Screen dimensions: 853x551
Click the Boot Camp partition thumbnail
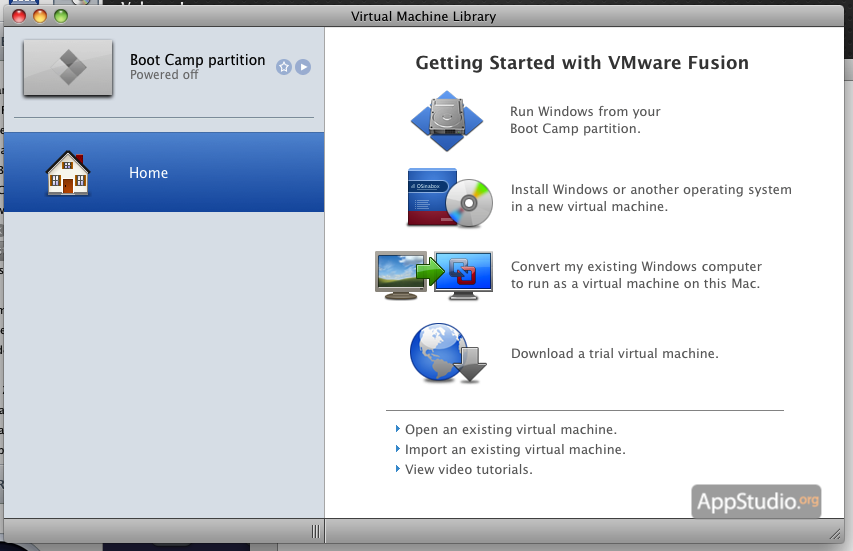tap(68, 67)
